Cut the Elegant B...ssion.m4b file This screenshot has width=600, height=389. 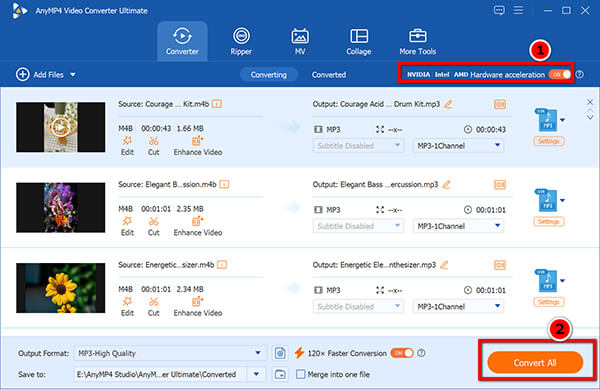coord(153,226)
